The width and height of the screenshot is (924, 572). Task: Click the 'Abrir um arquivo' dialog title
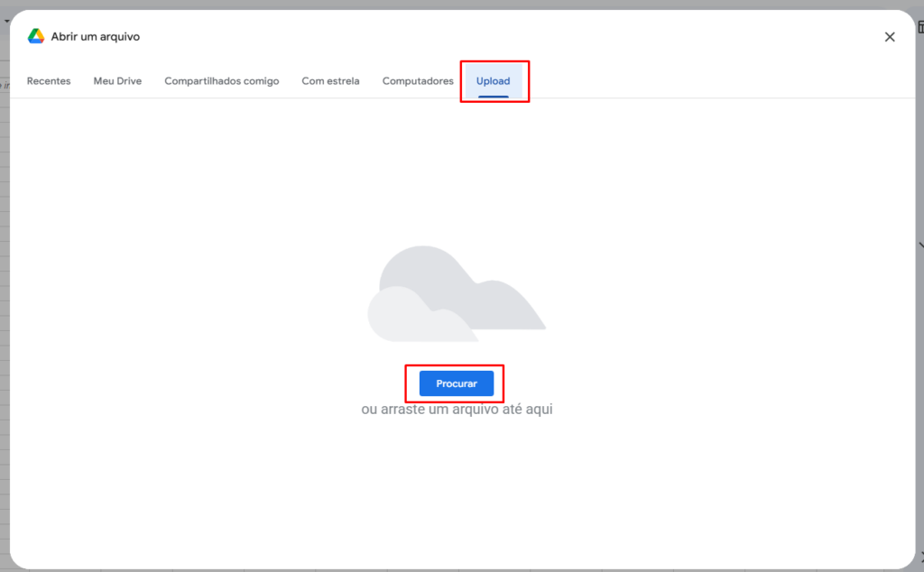coord(96,37)
